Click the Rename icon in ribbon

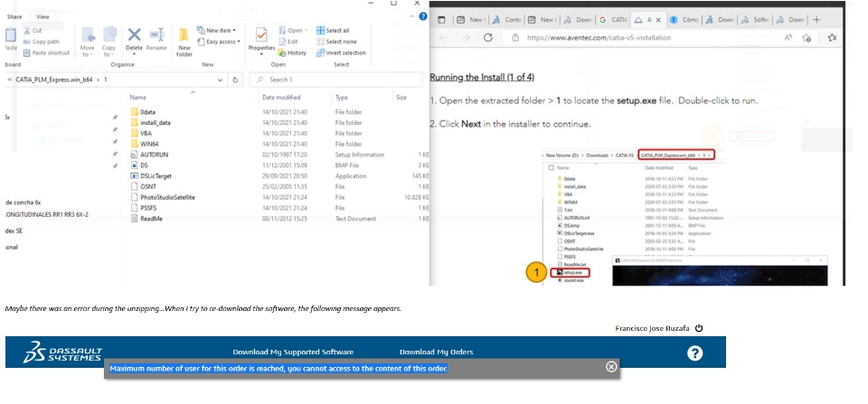tap(156, 35)
